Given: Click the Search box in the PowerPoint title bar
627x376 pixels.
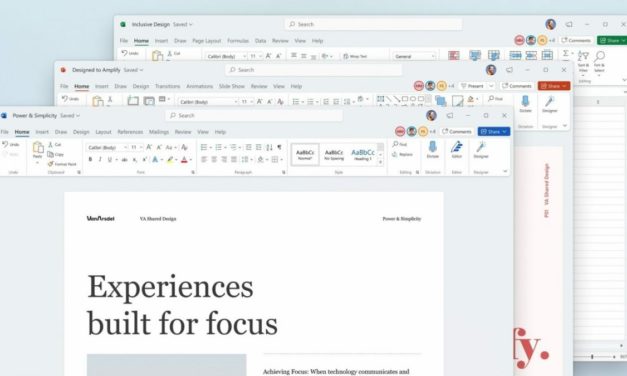Looking at the screenshot, I should tap(314, 70).
